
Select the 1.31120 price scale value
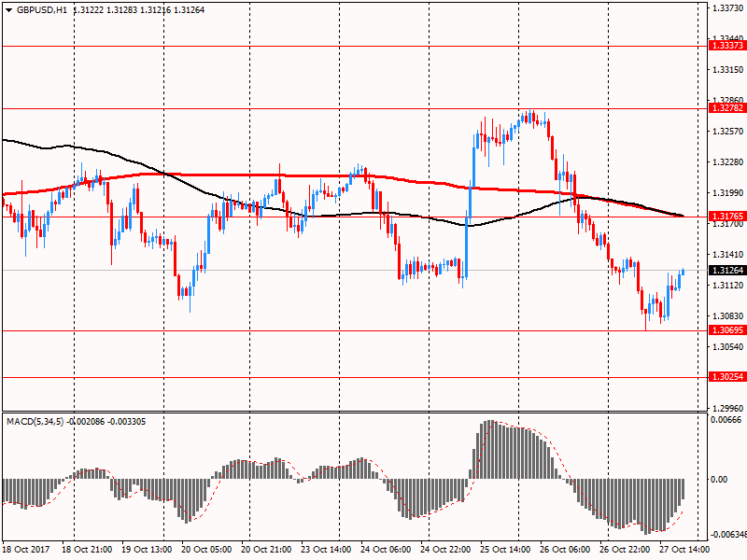pos(728,286)
